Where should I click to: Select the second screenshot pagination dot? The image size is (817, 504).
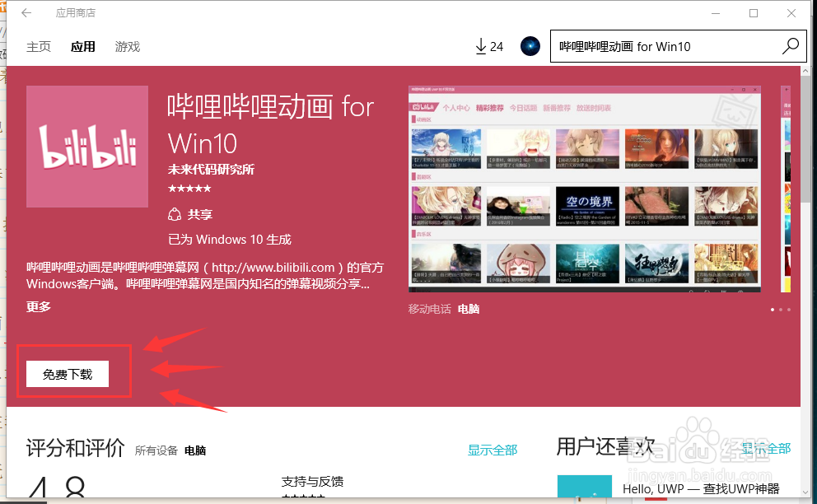point(780,310)
